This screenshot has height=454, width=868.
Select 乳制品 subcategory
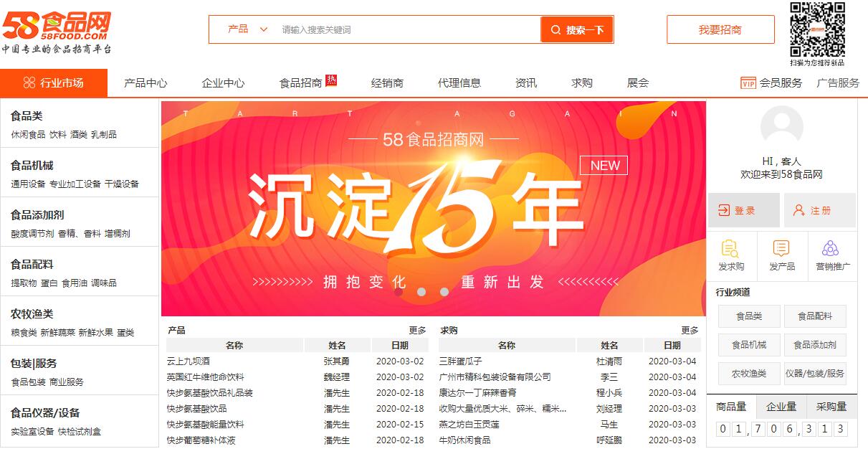(104, 135)
